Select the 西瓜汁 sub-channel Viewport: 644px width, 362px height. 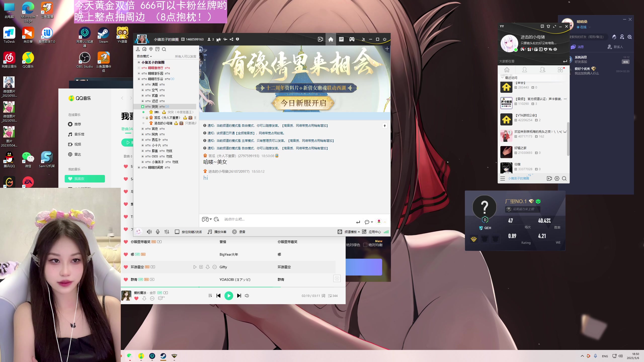[156, 140]
